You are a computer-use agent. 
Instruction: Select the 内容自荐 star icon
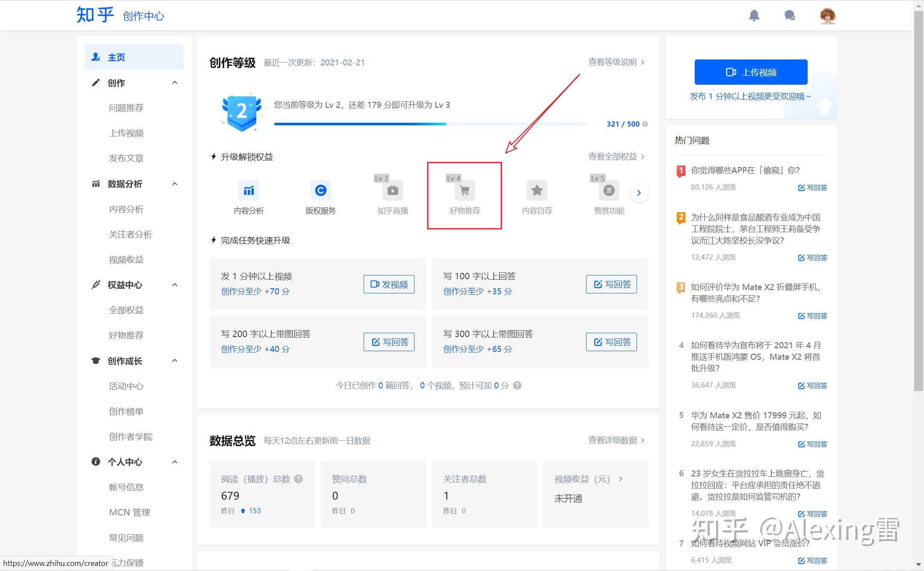pos(537,190)
